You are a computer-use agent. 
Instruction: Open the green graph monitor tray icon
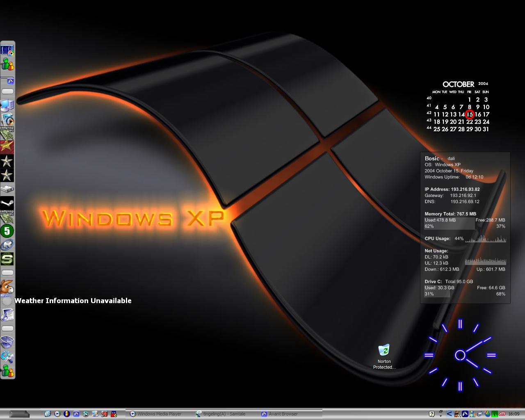pos(495,414)
